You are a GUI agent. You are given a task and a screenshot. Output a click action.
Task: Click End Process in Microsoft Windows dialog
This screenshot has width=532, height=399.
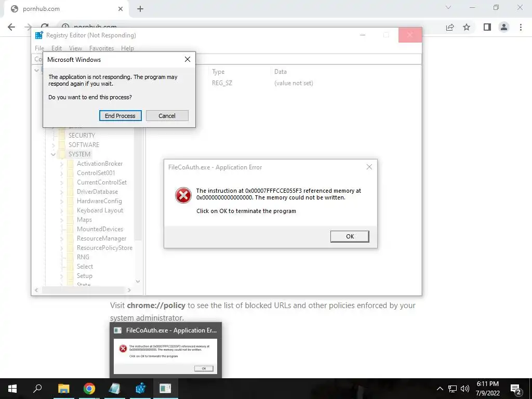(120, 116)
